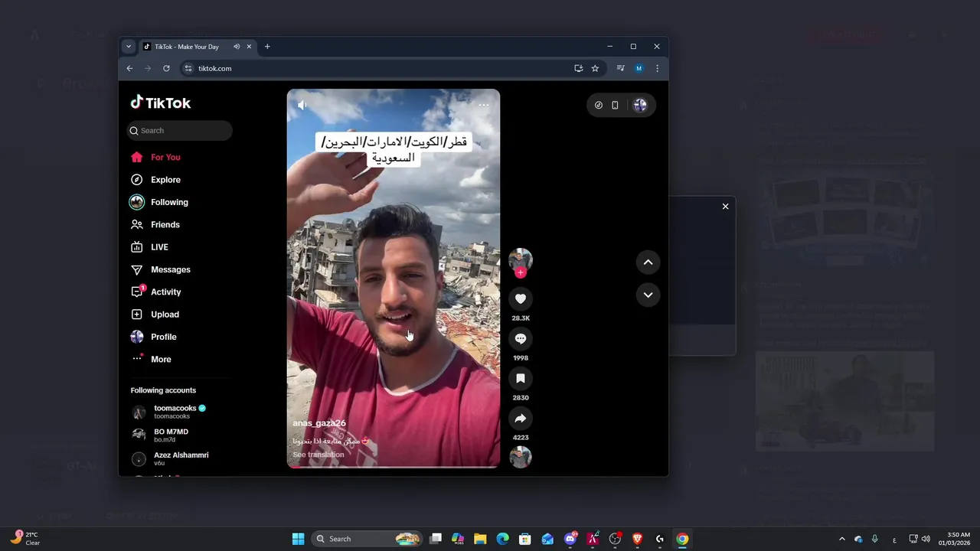
Task: Click the Windows taskbar search box
Action: click(x=367, y=539)
